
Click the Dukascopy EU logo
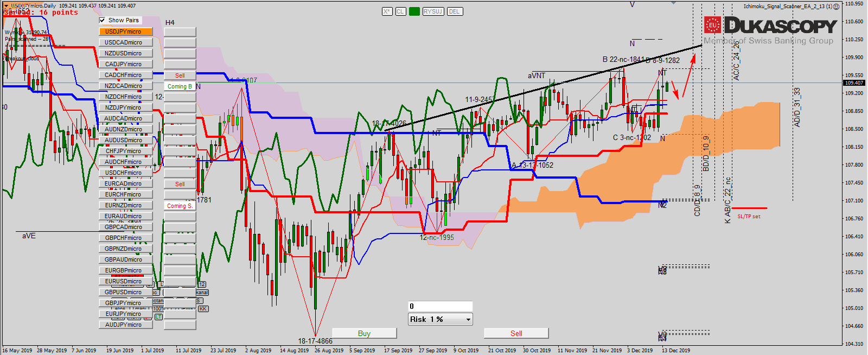[x=712, y=25]
